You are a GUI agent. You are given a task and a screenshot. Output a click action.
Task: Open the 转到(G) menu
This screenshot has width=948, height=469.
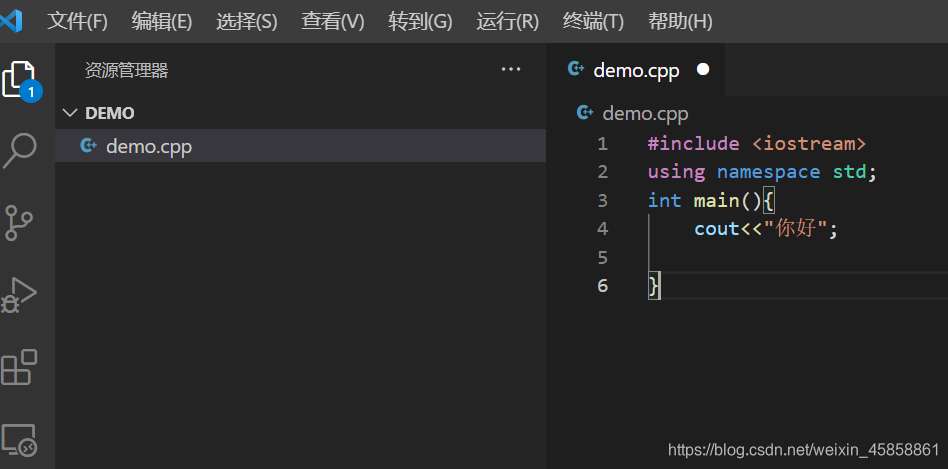pos(420,22)
